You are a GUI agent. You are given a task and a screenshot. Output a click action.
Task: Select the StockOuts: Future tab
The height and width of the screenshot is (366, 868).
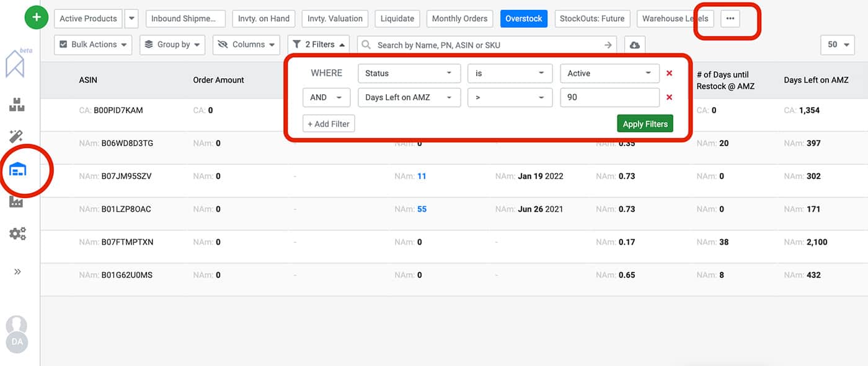click(592, 18)
